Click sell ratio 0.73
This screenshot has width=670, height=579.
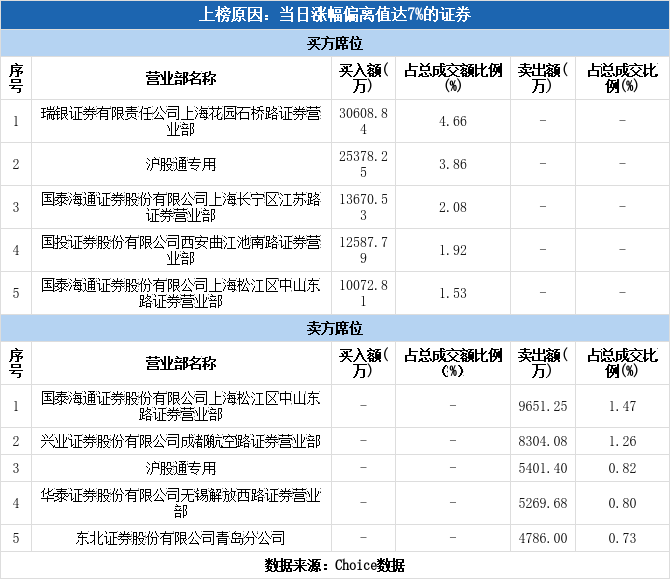coord(622,538)
